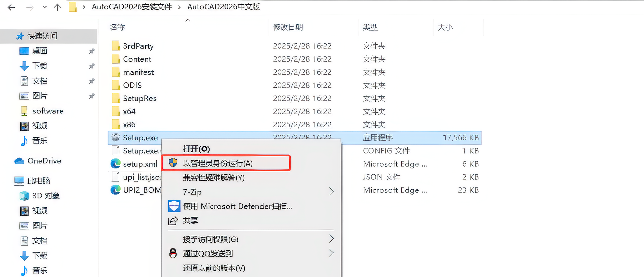Select upi_list.json file icon
This screenshot has height=277, width=644.
[116, 177]
